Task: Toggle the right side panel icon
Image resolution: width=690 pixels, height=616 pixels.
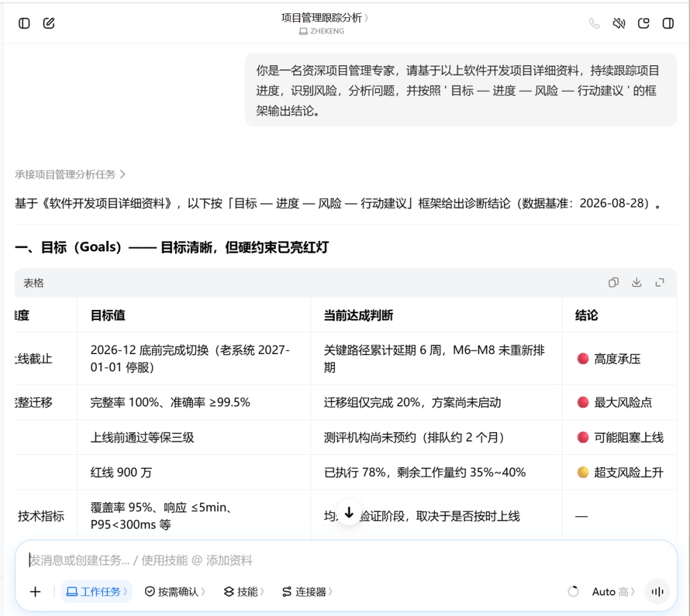Action: click(x=668, y=23)
